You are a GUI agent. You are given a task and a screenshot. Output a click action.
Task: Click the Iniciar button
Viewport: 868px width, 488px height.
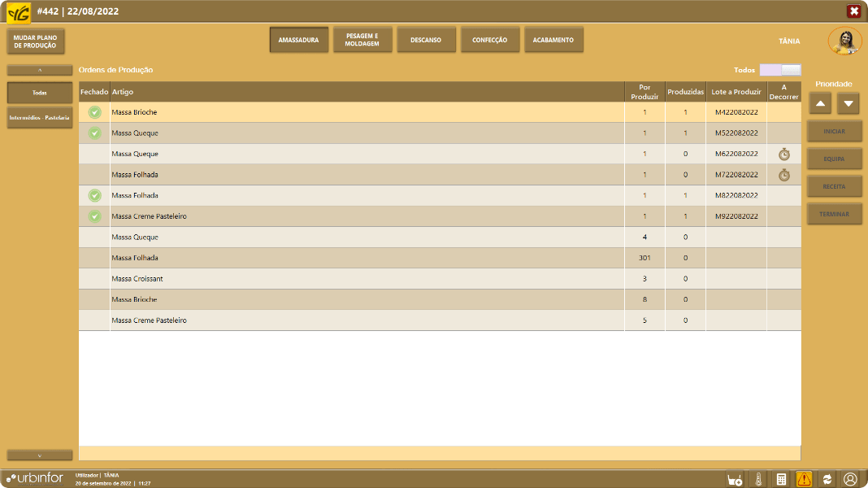[834, 131]
